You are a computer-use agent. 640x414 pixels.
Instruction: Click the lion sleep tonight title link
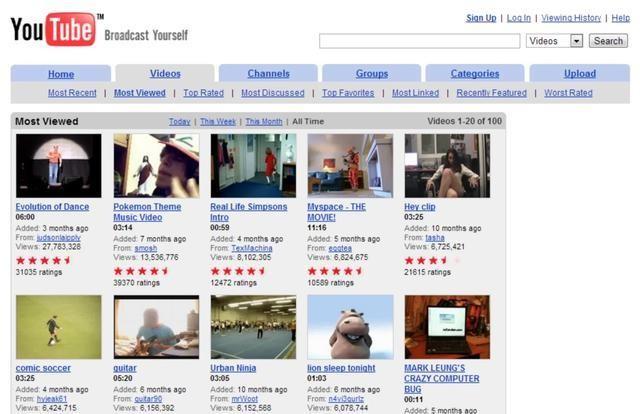(341, 368)
